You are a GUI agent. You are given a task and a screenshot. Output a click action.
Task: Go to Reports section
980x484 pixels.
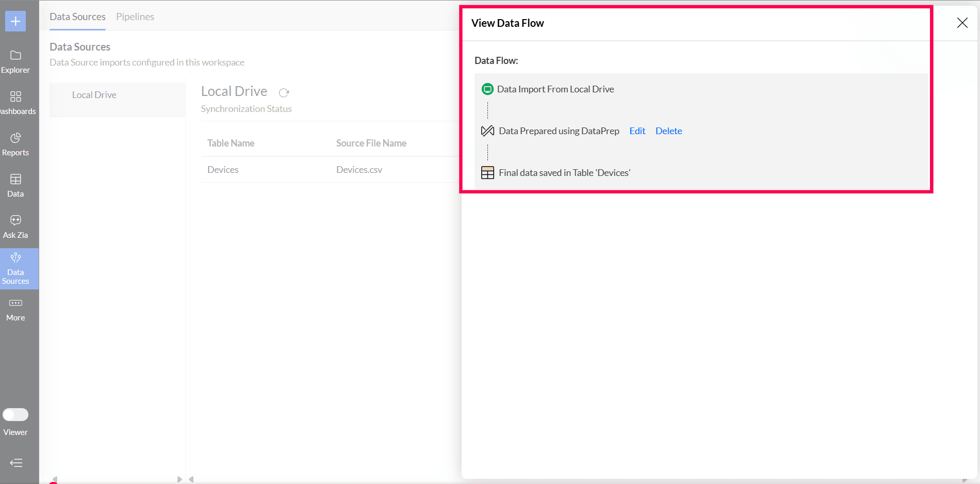click(x=15, y=144)
